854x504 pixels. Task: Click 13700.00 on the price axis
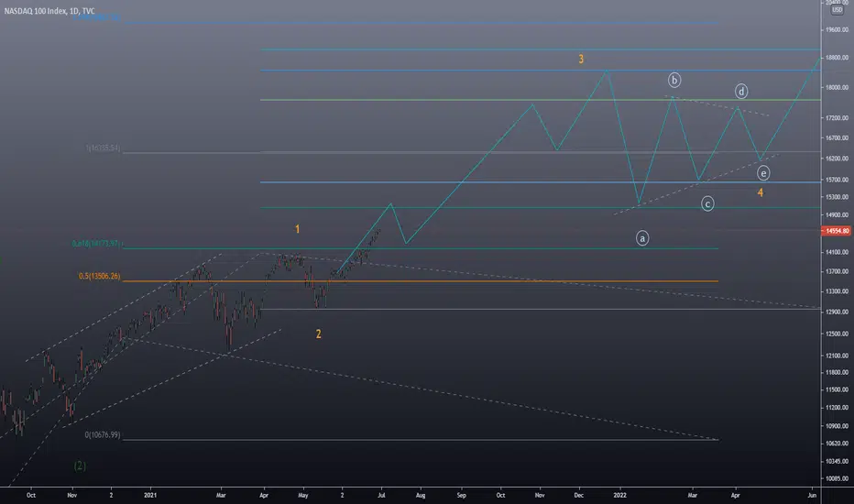837,271
